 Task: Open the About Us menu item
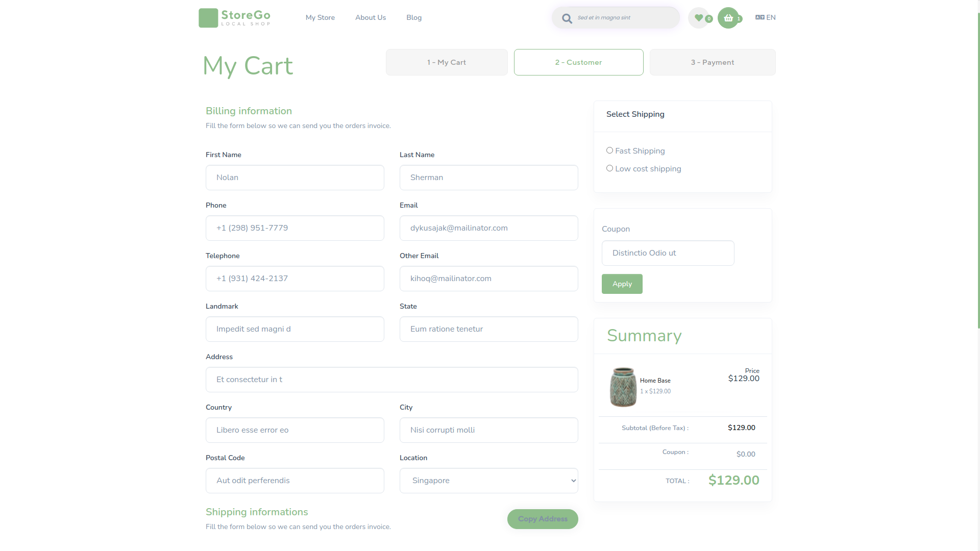pyautogui.click(x=371, y=17)
